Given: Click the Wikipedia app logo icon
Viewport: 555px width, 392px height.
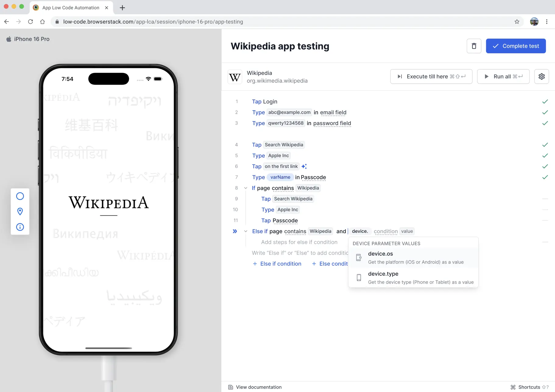Looking at the screenshot, I should [235, 77].
